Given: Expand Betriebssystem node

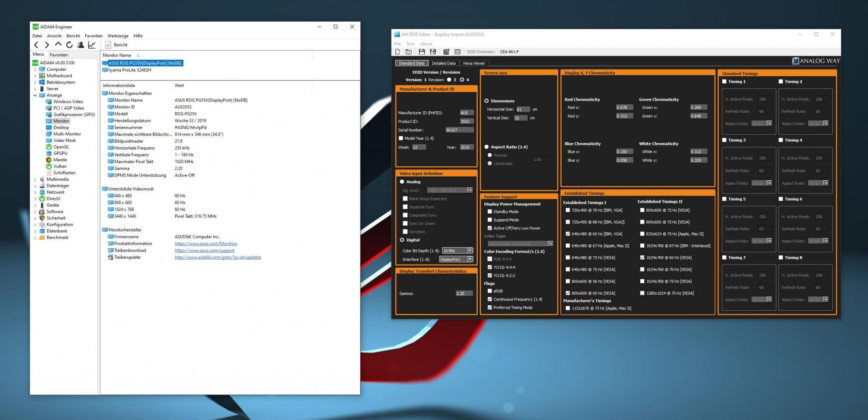Looking at the screenshot, I should click(35, 82).
